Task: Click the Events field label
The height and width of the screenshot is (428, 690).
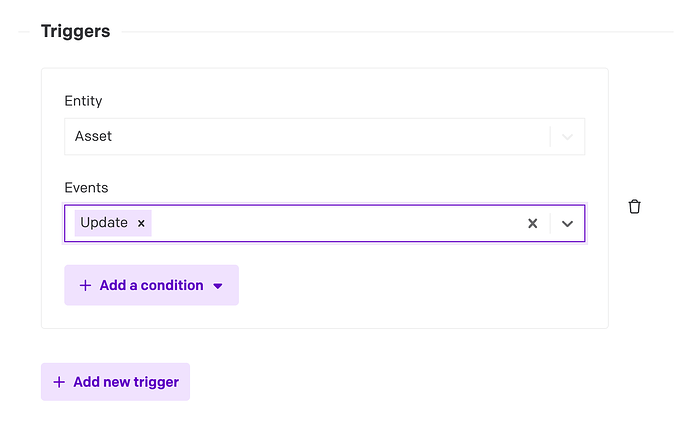Action: (x=86, y=187)
